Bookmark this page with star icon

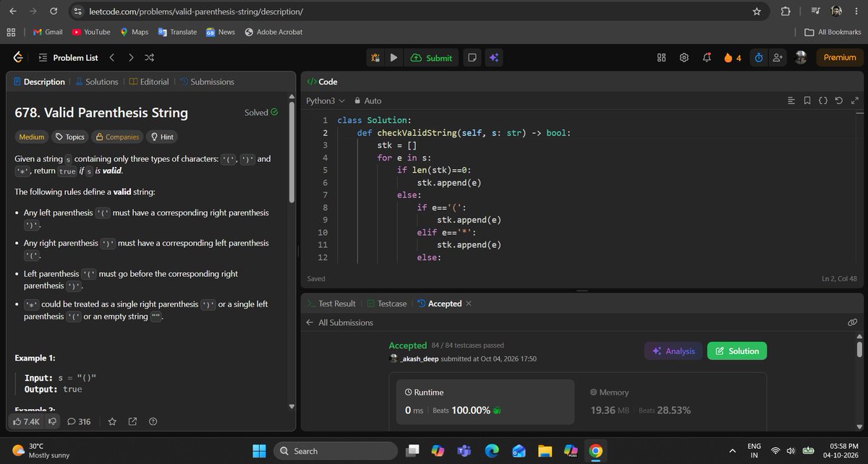tap(757, 12)
